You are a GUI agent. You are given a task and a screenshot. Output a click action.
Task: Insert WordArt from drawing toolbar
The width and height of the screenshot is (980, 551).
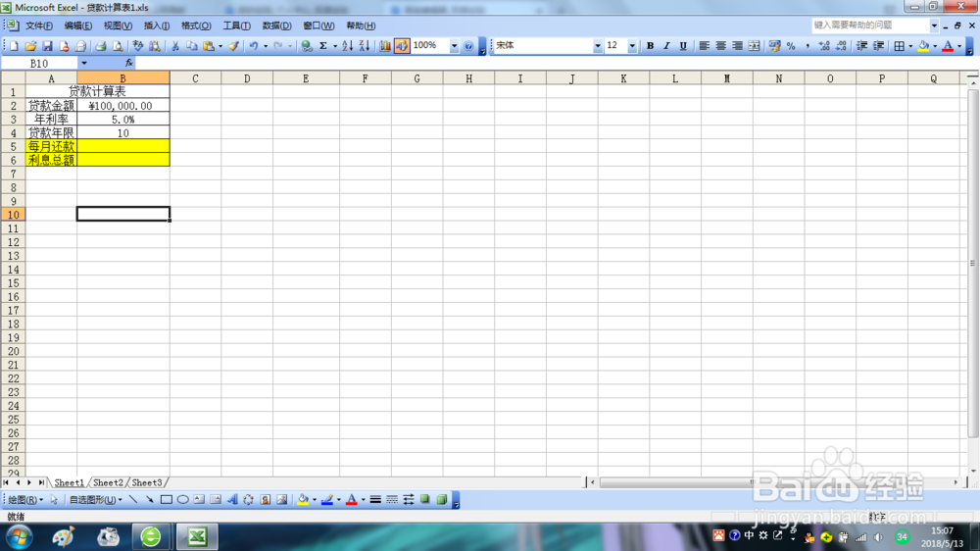coord(232,500)
